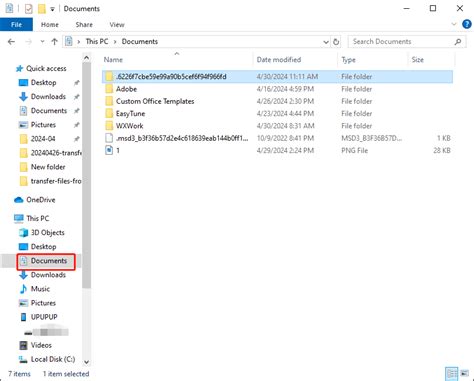This screenshot has height=381, width=474.
Task: Open the recent locations dropdown arrow
Action: [42, 42]
